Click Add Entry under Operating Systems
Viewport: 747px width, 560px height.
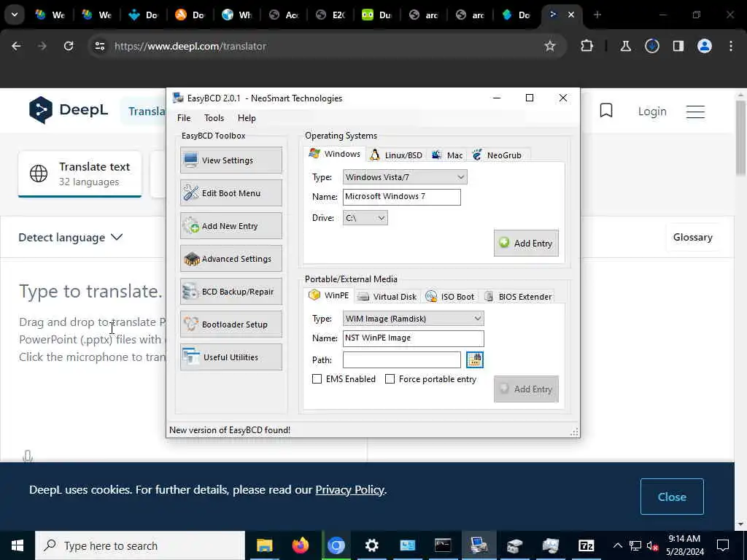[526, 244]
